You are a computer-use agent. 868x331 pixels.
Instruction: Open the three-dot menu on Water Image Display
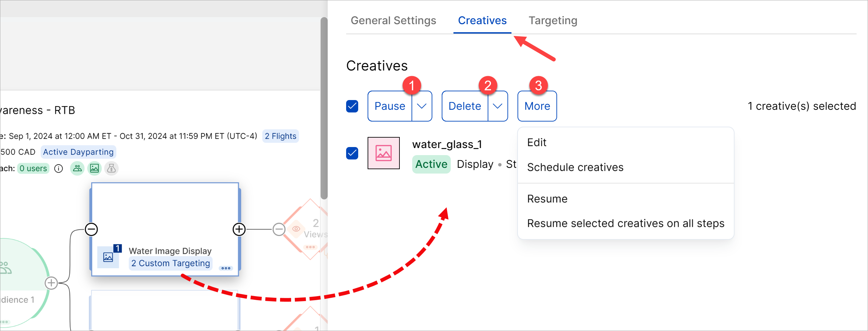225,268
